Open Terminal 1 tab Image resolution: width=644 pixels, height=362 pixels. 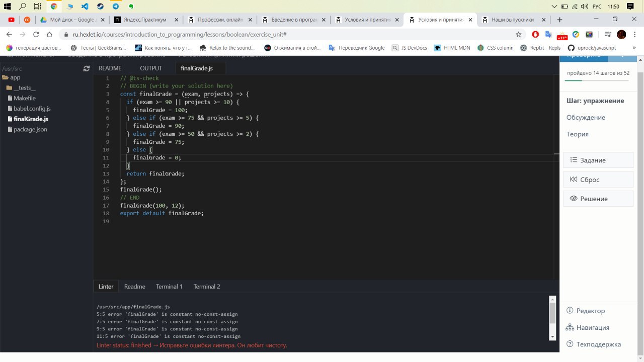pos(169,286)
